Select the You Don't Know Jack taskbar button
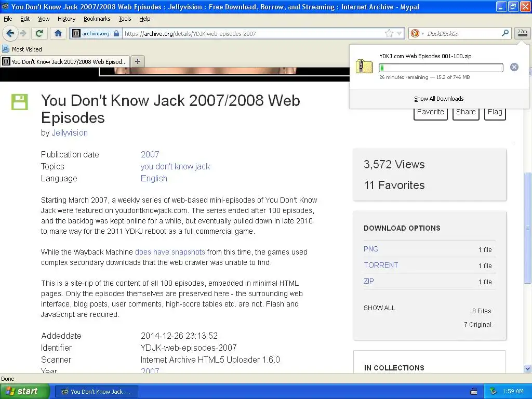 click(x=96, y=392)
